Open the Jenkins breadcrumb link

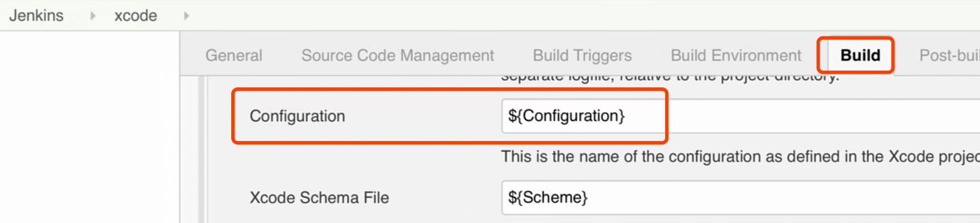point(36,16)
